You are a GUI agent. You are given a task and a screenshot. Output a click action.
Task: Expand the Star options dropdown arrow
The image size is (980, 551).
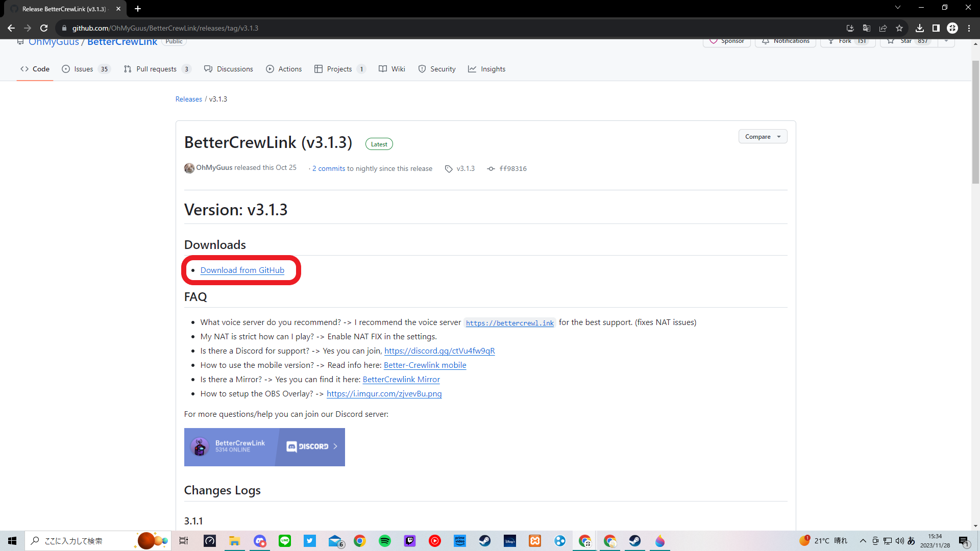[946, 41]
